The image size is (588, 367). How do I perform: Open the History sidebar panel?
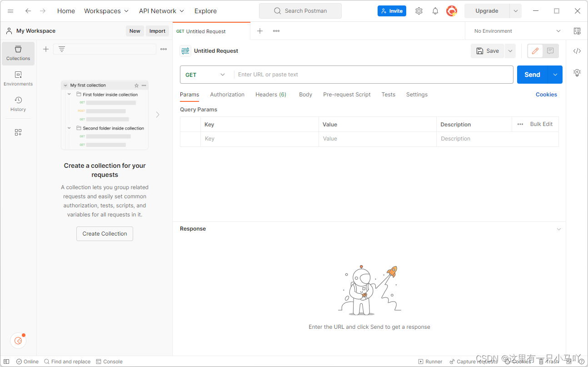pos(18,104)
